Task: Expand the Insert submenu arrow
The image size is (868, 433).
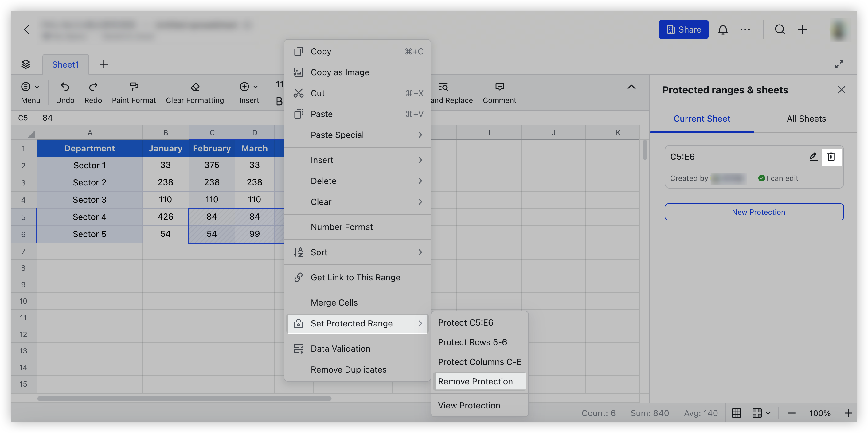Action: click(x=420, y=160)
